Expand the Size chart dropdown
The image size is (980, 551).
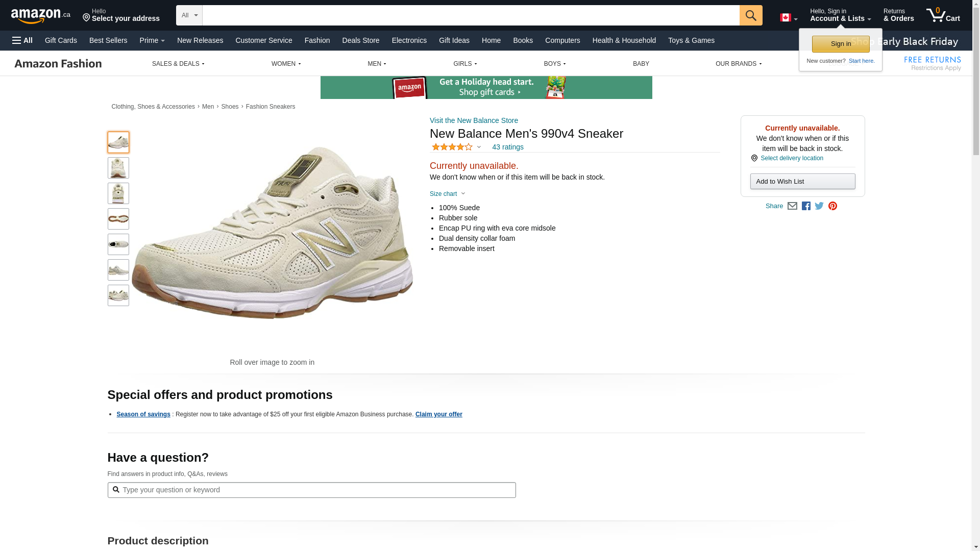pyautogui.click(x=448, y=194)
